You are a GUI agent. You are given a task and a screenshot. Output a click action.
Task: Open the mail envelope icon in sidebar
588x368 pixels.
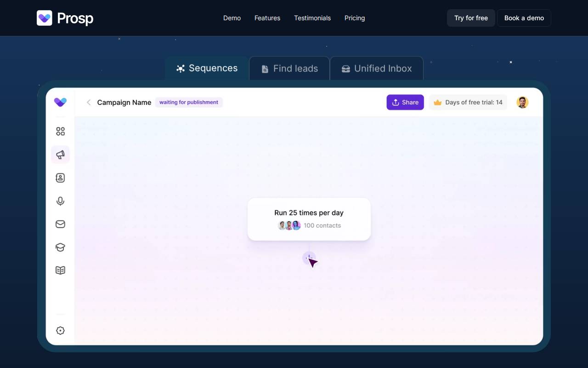click(x=60, y=224)
